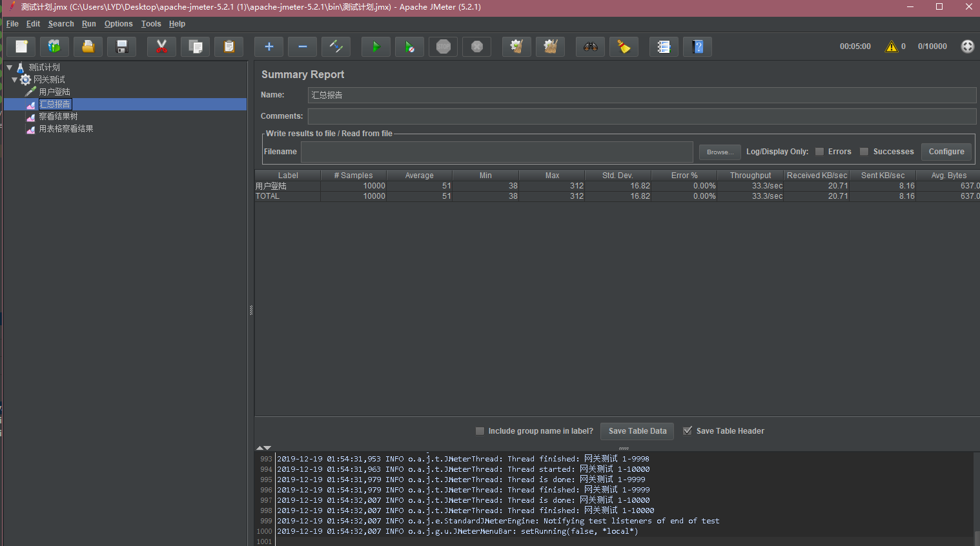Toggle the Errors only checkbox
980x546 pixels.
tap(819, 152)
